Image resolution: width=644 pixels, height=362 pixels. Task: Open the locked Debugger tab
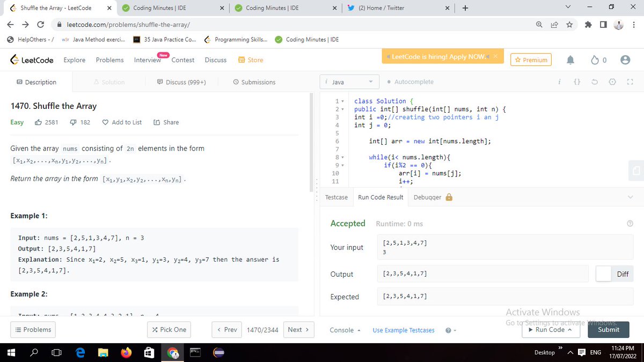coord(433,197)
